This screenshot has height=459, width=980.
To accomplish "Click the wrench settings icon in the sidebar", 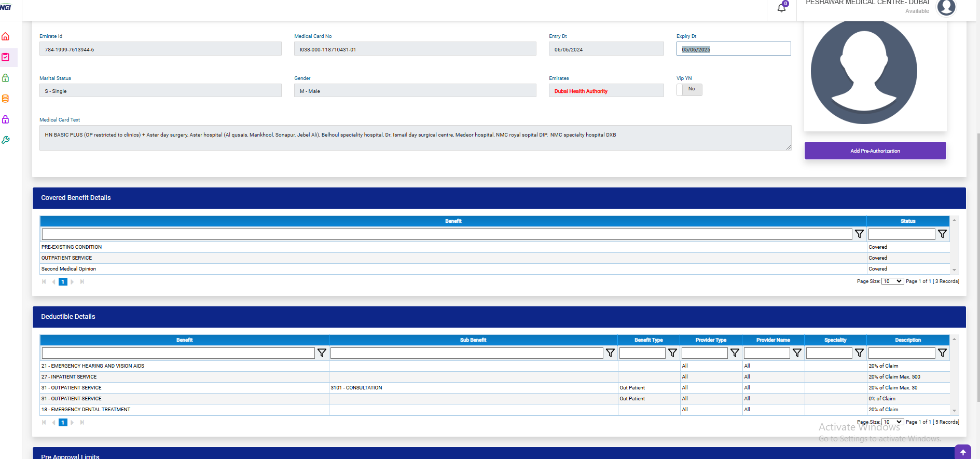I will tap(6, 140).
